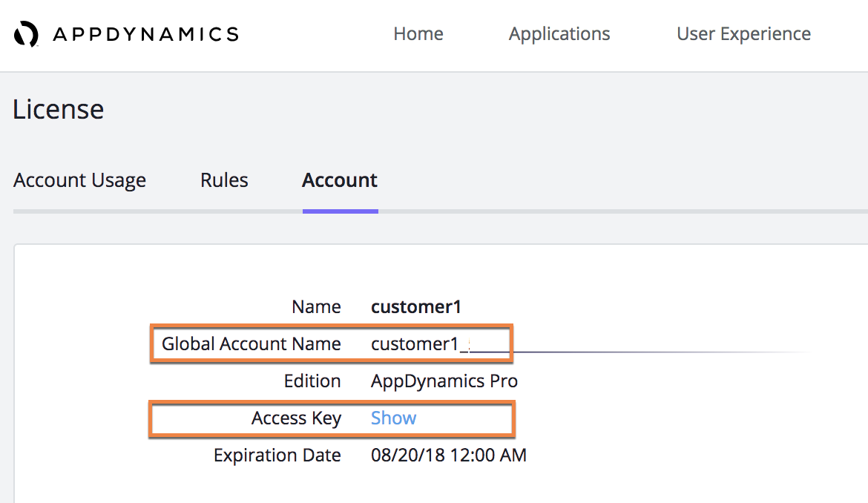This screenshot has width=868, height=503.
Task: Click the AppDynamics Pro edition value
Action: [x=444, y=381]
